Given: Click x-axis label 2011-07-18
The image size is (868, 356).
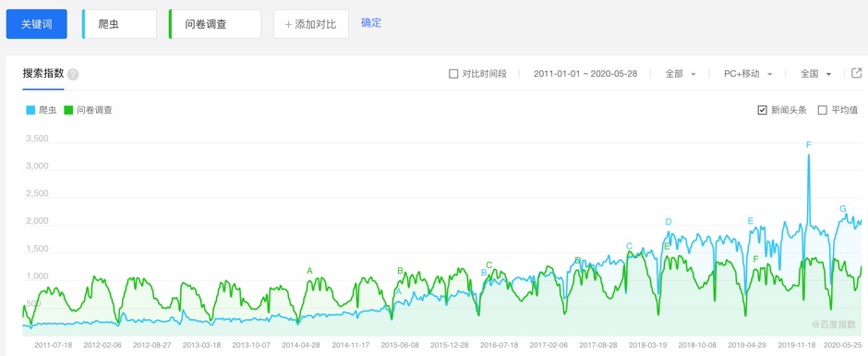Looking at the screenshot, I should [x=54, y=344].
